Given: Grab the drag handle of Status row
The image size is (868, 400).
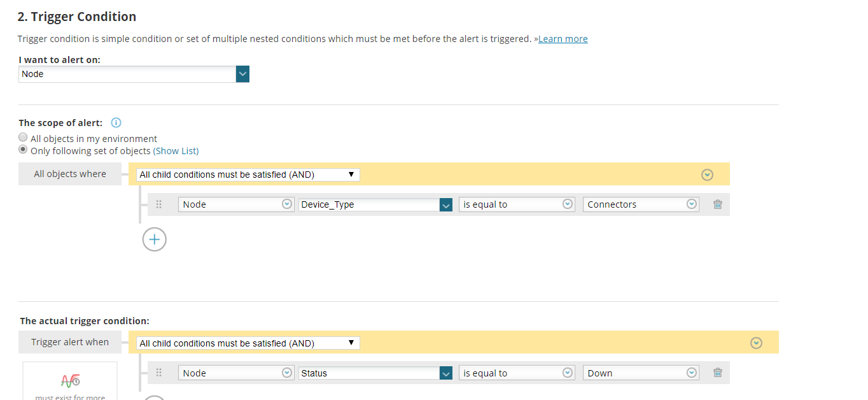Looking at the screenshot, I should pos(159,373).
